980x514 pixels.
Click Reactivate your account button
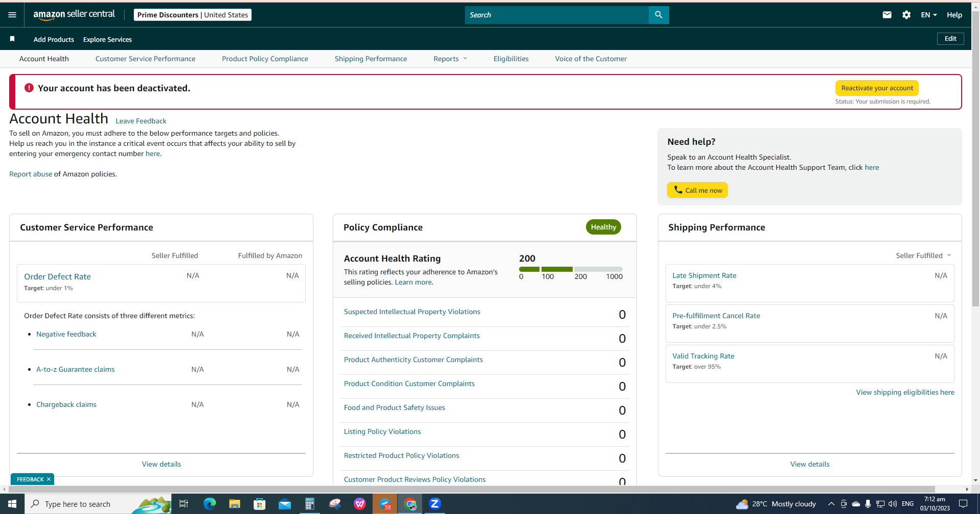(x=877, y=88)
